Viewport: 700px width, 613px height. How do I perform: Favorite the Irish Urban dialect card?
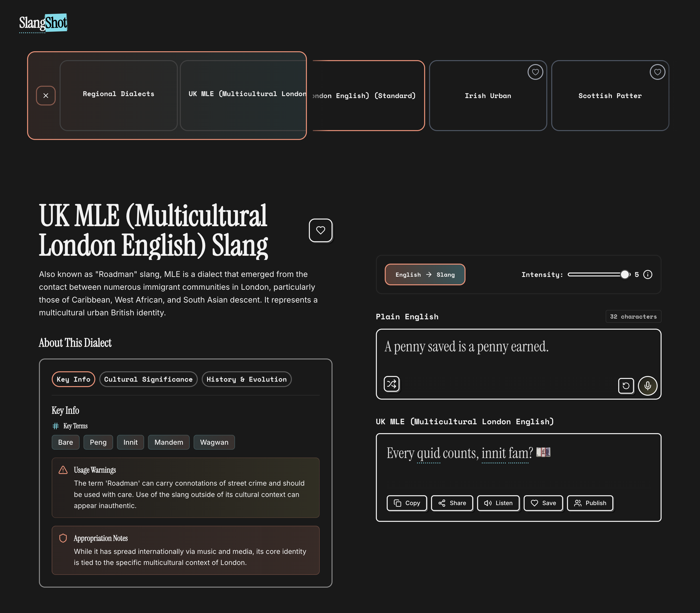535,72
